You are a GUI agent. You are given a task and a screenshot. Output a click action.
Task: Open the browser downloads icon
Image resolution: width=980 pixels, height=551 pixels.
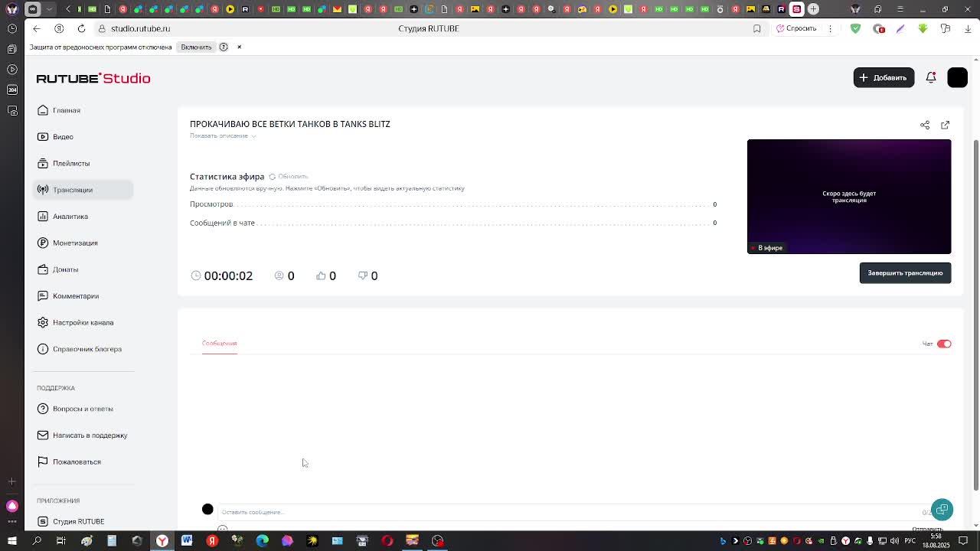coord(968,28)
